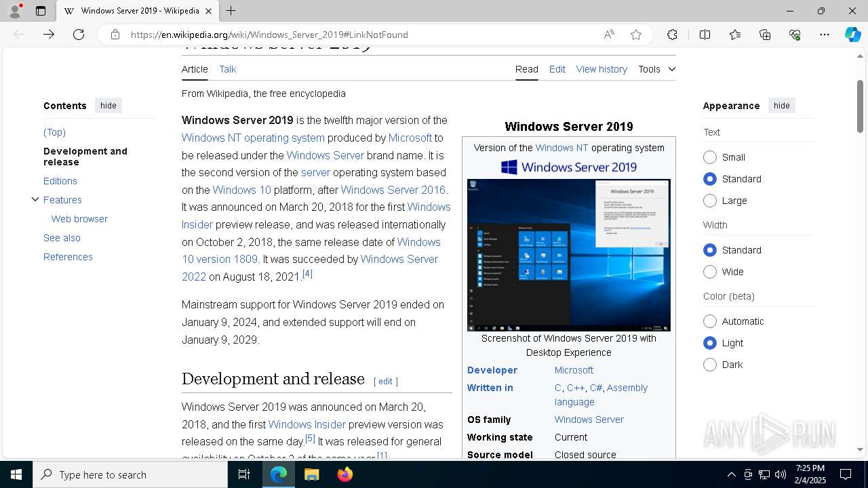The image size is (868, 488).
Task: Go to See also in Contents
Action: tap(62, 238)
